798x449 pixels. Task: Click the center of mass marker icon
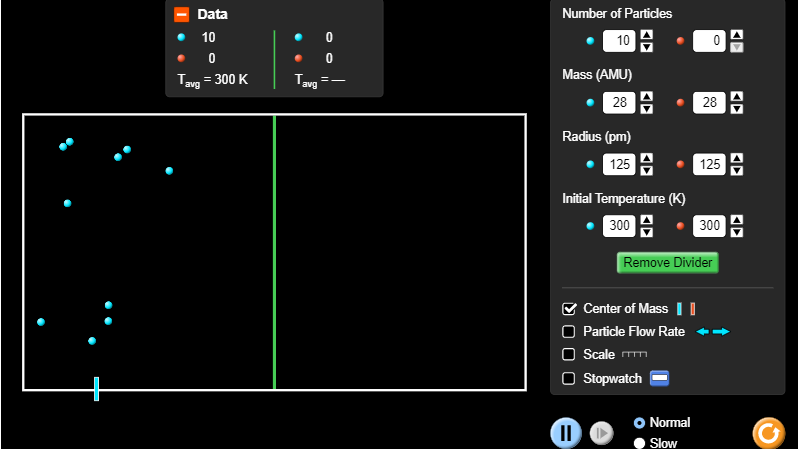tap(685, 309)
